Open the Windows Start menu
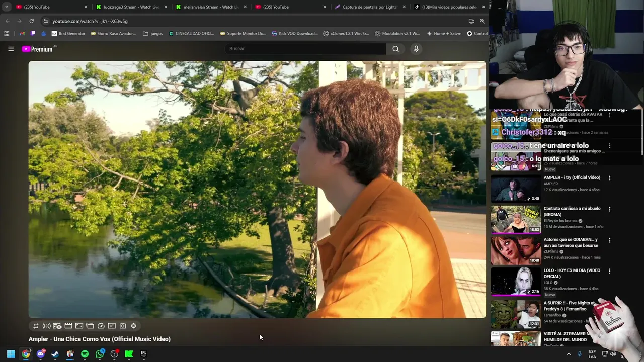This screenshot has height=362, width=644. (11, 354)
